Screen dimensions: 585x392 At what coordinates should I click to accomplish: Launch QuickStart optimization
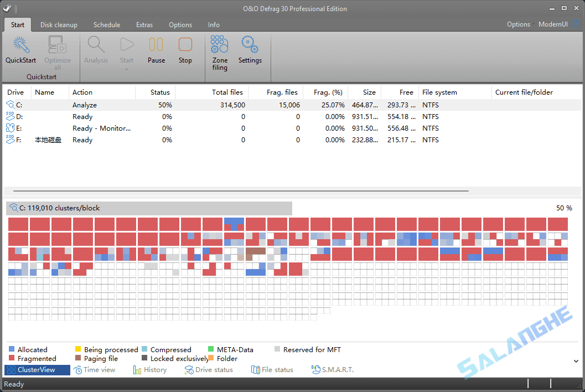tap(20, 51)
